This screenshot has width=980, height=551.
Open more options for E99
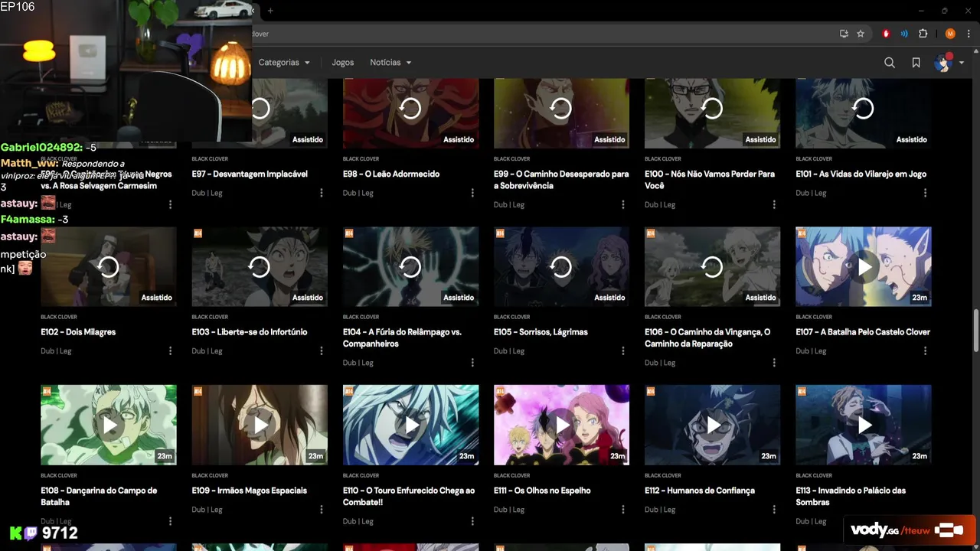tap(623, 204)
